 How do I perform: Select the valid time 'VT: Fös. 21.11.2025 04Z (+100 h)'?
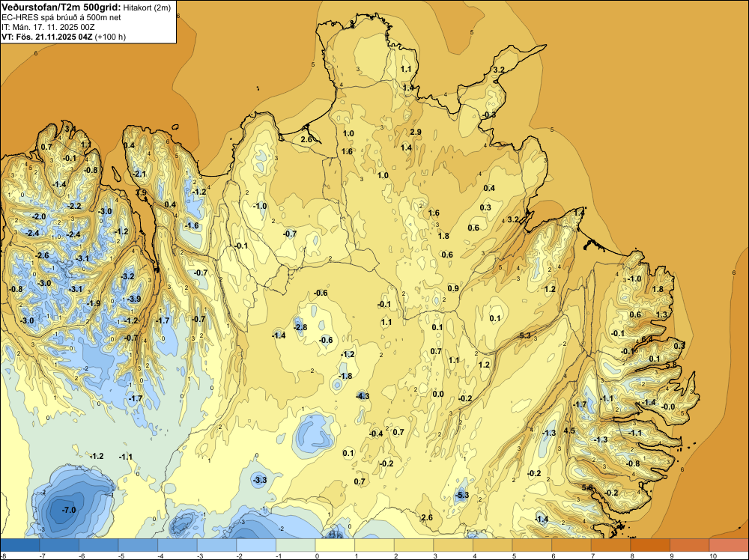click(64, 37)
